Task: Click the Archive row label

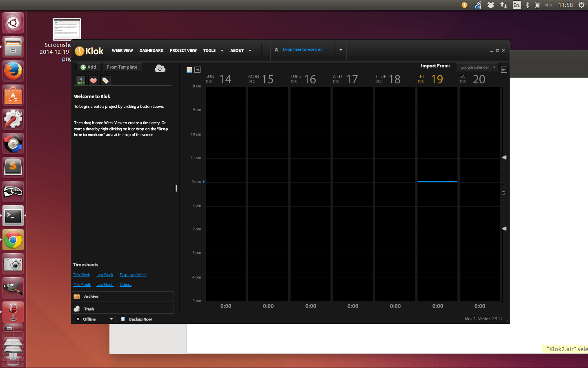Action: tap(91, 297)
